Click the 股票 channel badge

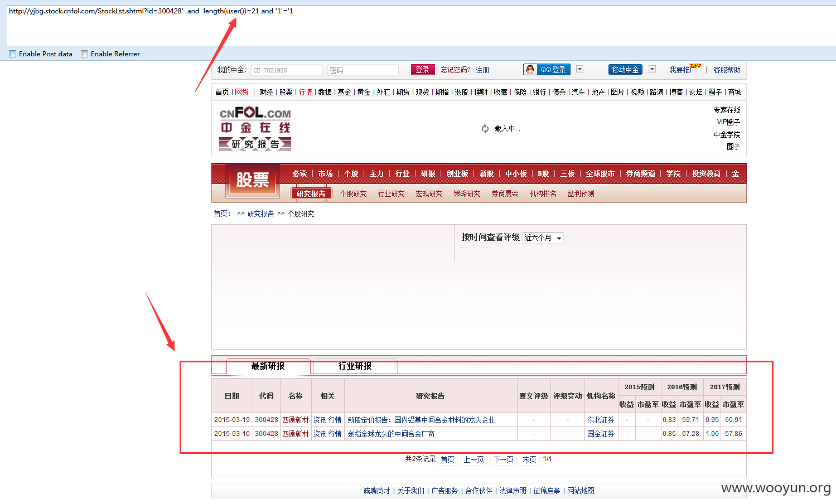253,180
